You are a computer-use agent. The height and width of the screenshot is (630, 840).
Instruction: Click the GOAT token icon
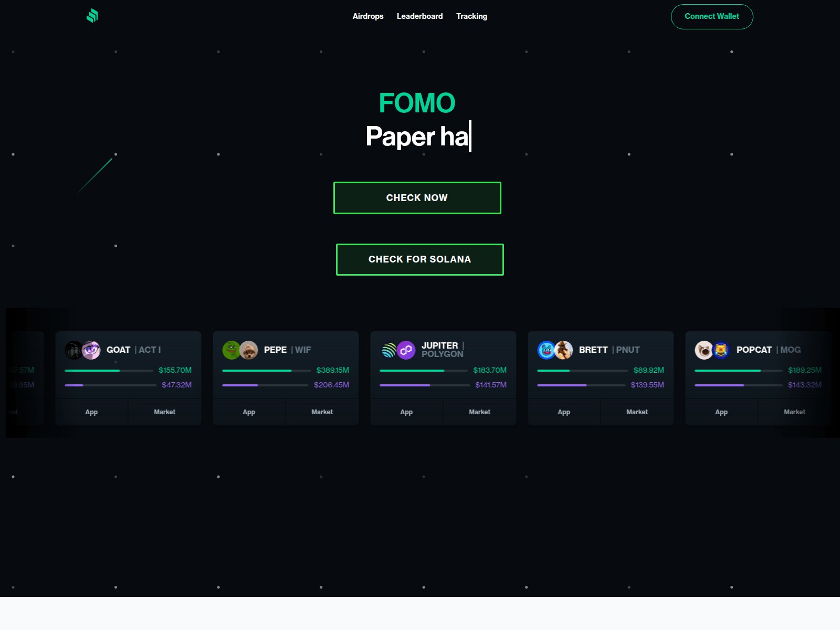73,350
